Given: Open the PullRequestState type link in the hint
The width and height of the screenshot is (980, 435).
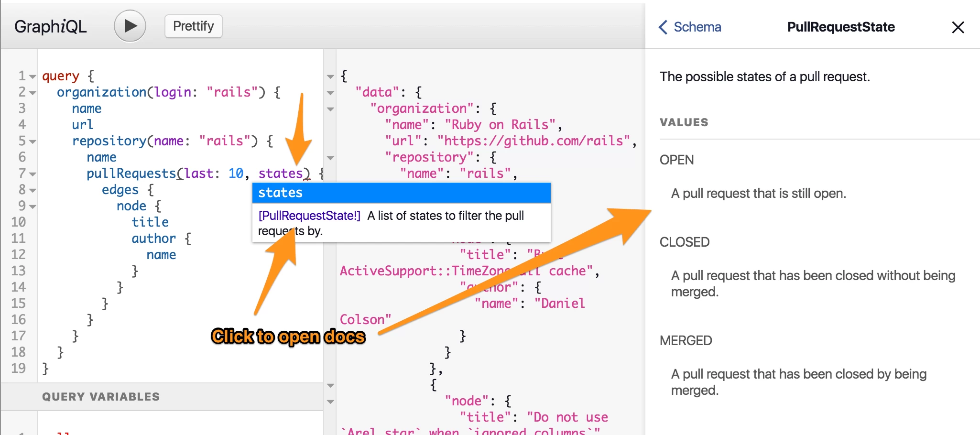Looking at the screenshot, I should 309,216.
